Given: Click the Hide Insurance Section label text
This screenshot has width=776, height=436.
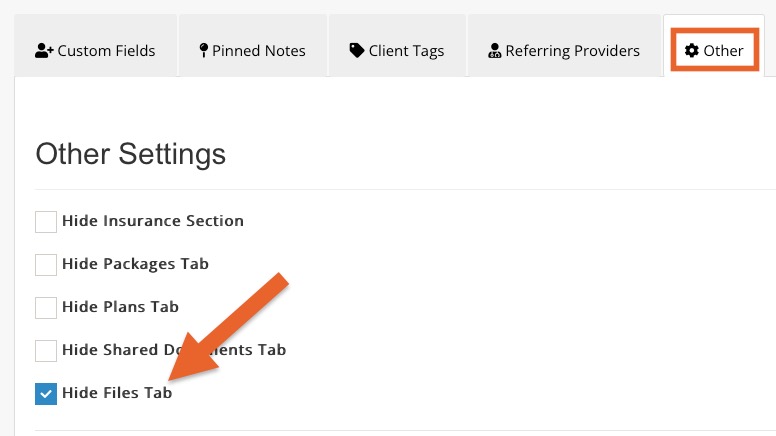Looking at the screenshot, I should [x=153, y=221].
